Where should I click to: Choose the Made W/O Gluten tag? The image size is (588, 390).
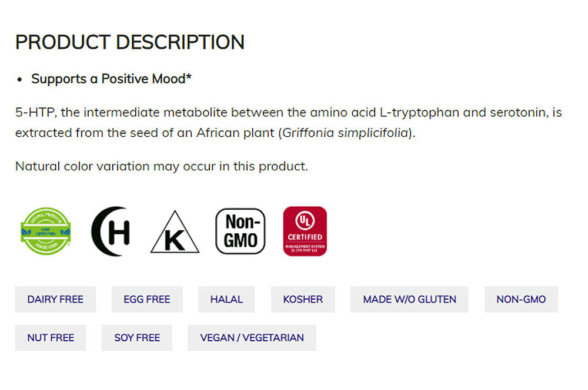[409, 299]
